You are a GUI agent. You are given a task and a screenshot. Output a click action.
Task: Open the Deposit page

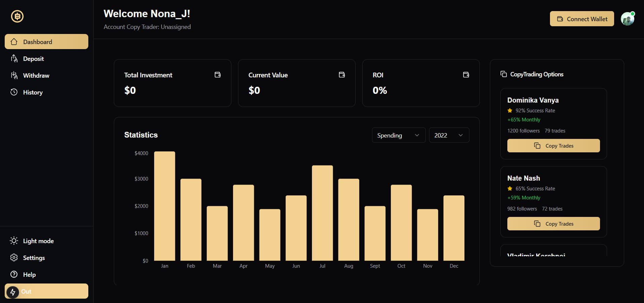46,59
